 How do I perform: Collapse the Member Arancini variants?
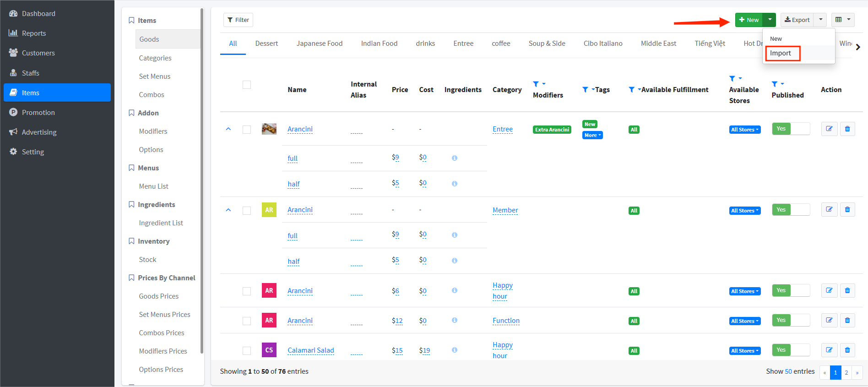[228, 210]
